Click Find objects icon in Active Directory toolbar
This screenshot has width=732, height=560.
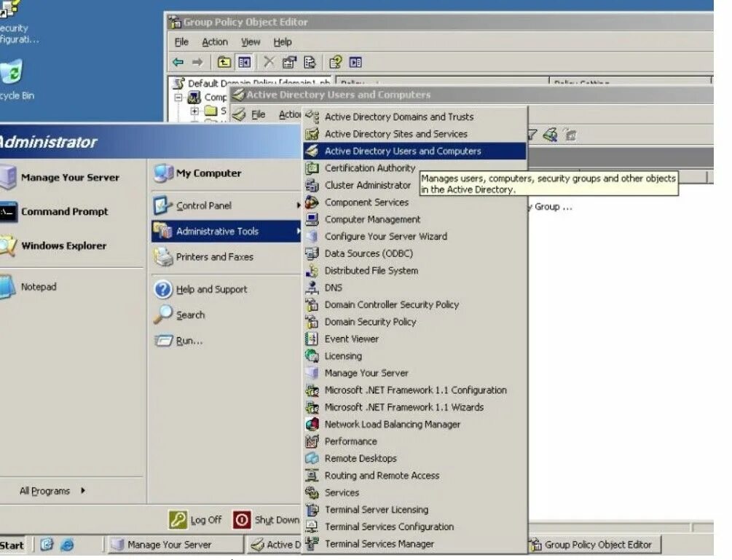(551, 135)
